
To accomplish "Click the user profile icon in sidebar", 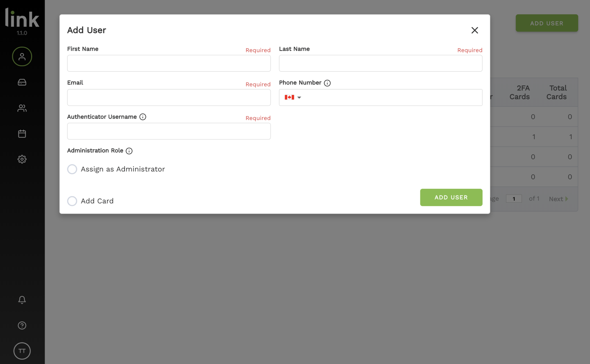I will tap(21, 56).
